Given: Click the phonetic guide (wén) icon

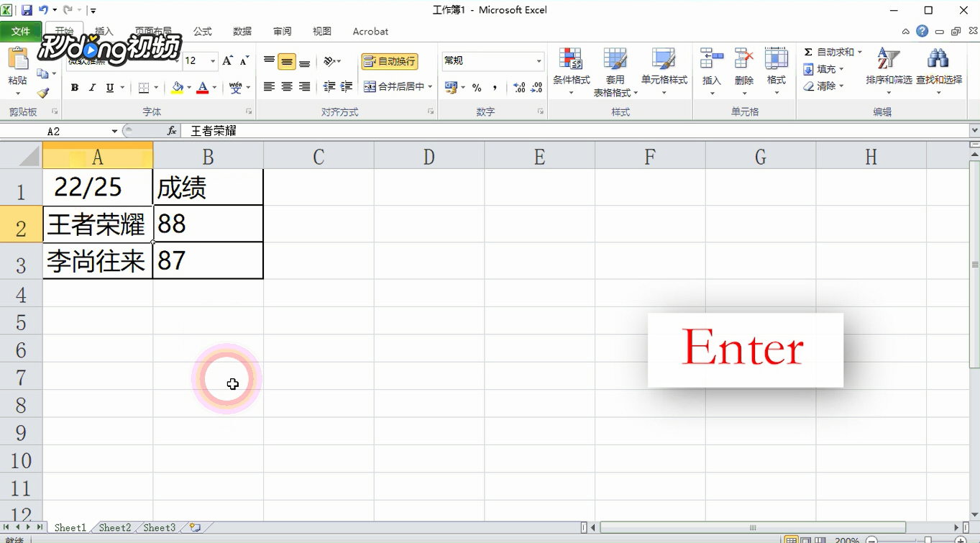Looking at the screenshot, I should click(x=235, y=88).
